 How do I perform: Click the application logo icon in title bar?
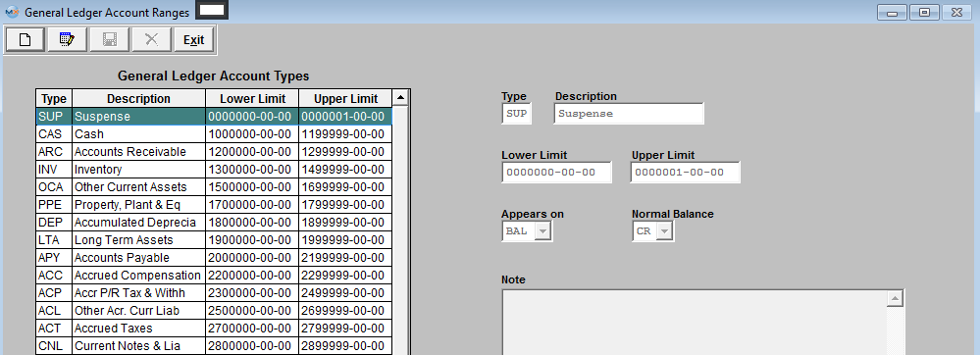click(x=11, y=11)
